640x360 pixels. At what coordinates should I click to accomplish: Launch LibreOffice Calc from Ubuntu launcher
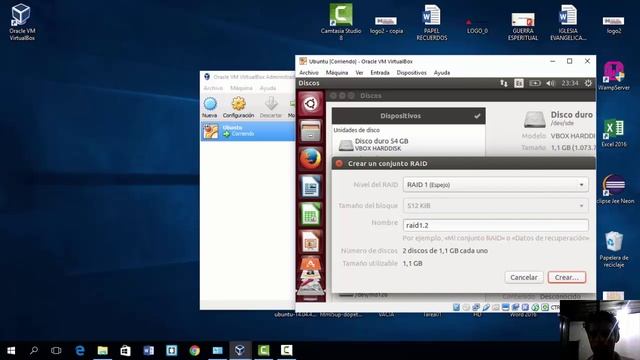pos(310,214)
